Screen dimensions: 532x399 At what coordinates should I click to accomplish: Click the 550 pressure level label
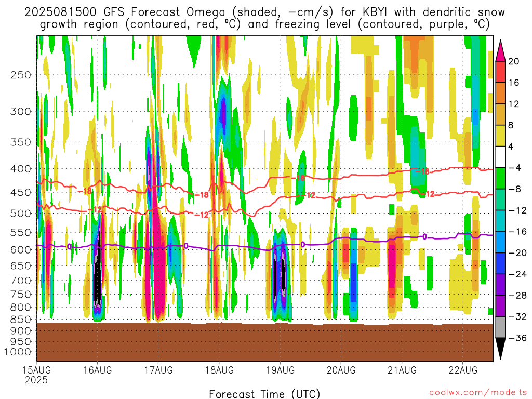point(21,232)
